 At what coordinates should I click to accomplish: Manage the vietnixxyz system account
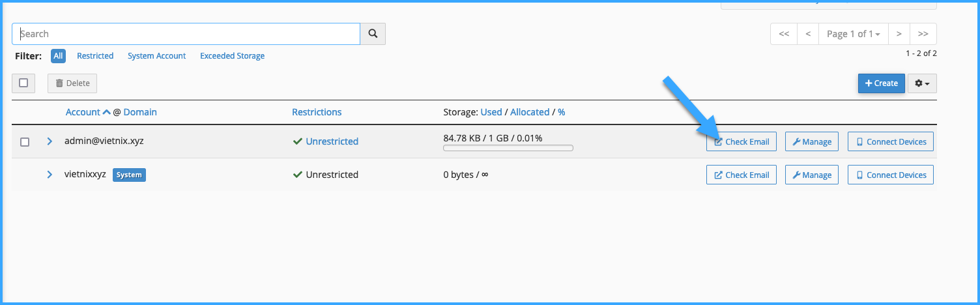(x=812, y=175)
